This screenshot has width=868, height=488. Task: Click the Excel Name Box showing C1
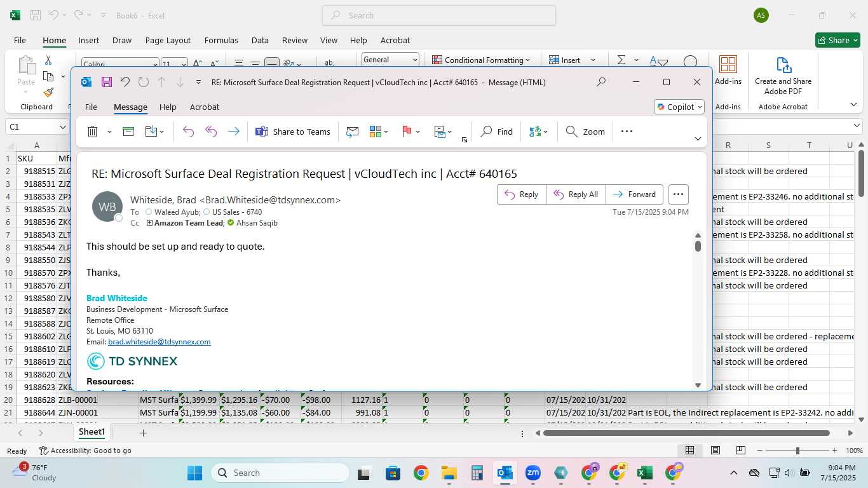(37, 126)
